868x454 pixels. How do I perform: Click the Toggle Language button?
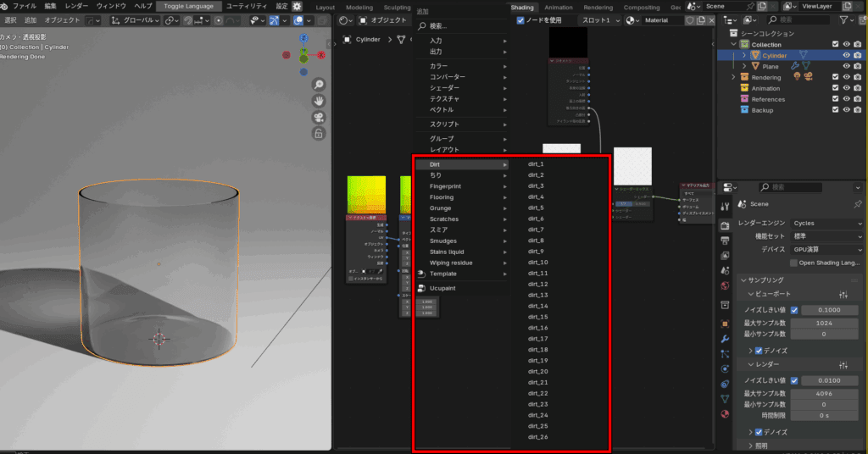point(188,6)
